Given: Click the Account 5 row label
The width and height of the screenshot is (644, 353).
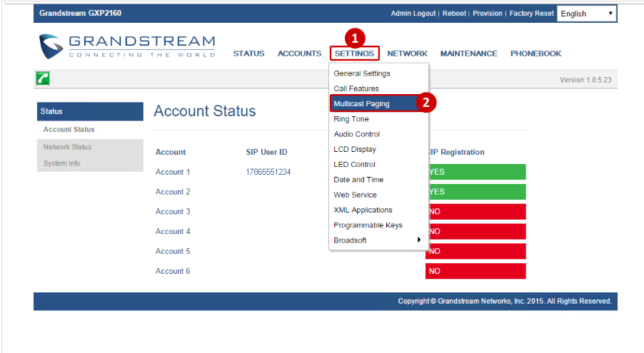Looking at the screenshot, I should pyautogui.click(x=173, y=251).
